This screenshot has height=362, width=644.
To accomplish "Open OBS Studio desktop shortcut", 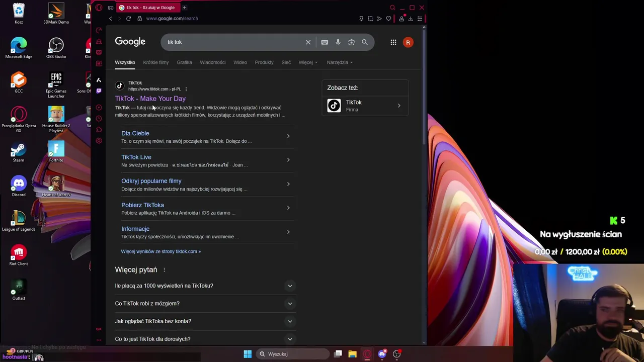I will (x=56, y=48).
